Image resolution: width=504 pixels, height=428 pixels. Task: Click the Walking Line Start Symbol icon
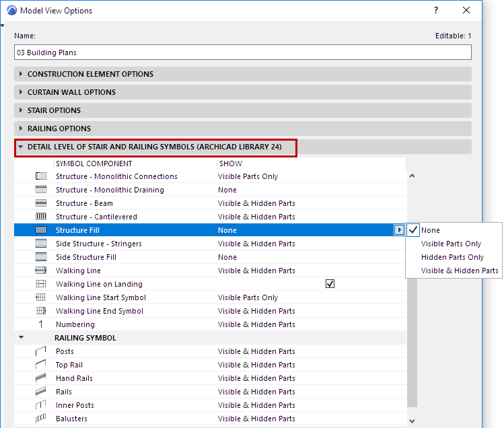pyautogui.click(x=41, y=297)
